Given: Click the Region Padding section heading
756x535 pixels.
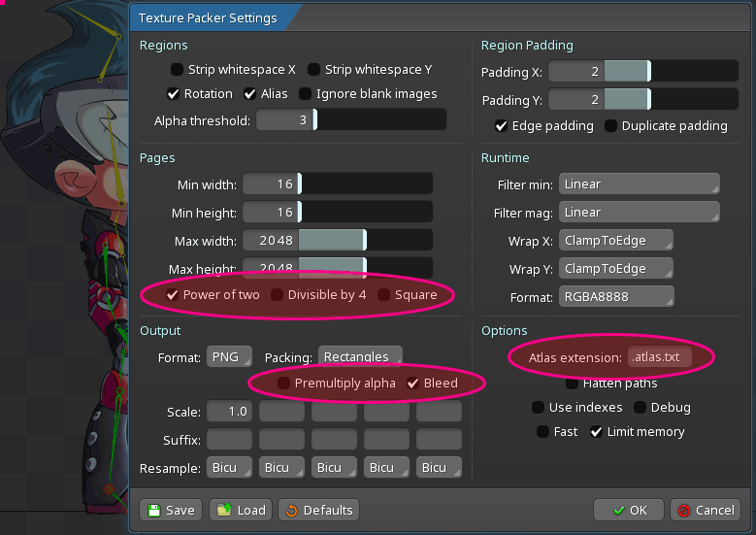Looking at the screenshot, I should click(527, 46).
